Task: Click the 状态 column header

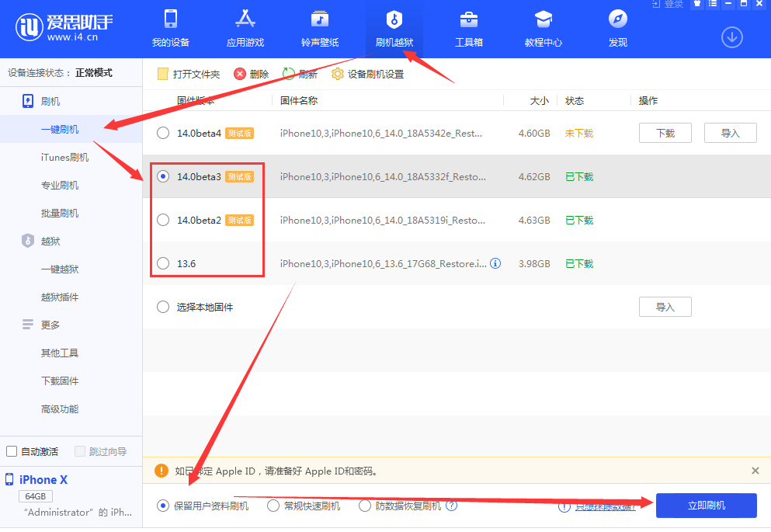Action: [575, 101]
